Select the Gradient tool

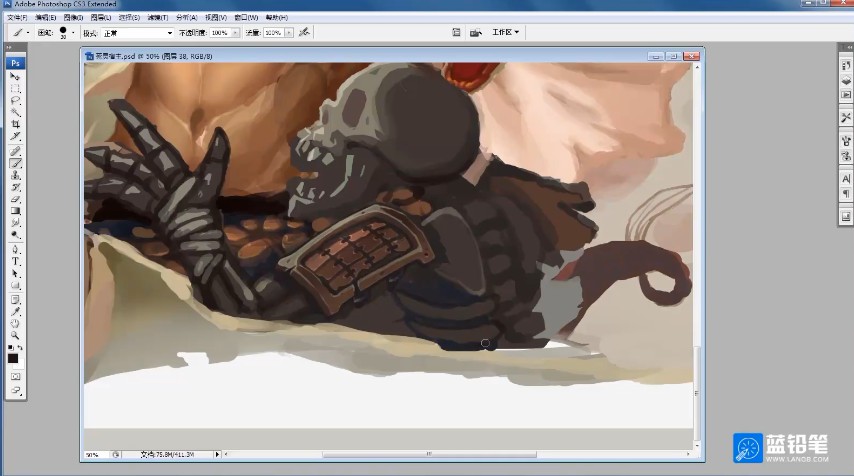pyautogui.click(x=15, y=211)
